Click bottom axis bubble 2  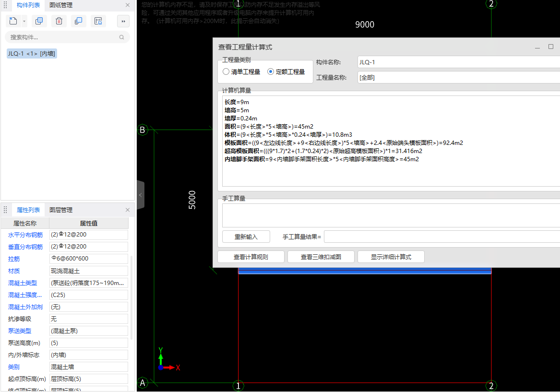tap(491, 386)
